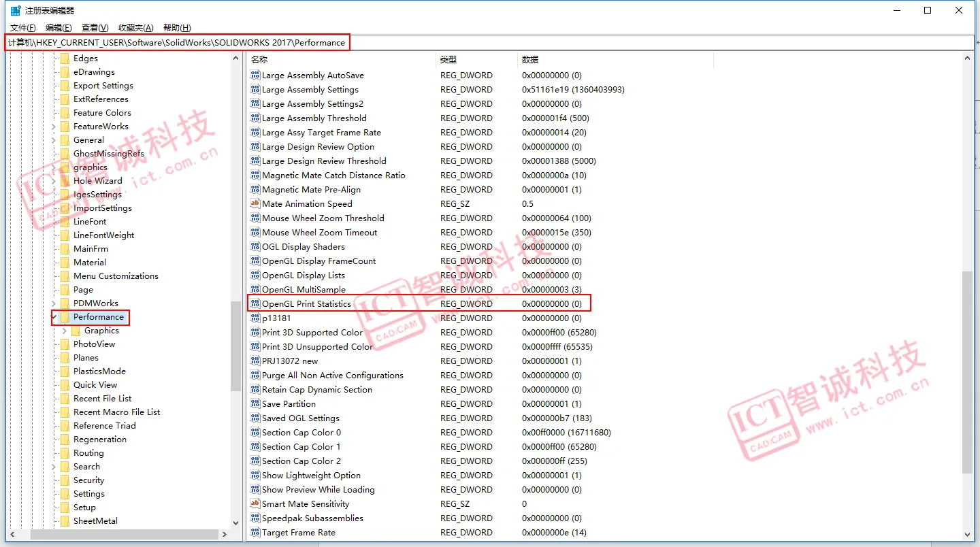
Task: Select the Speedpak Subassemblies value
Action: [x=312, y=518]
